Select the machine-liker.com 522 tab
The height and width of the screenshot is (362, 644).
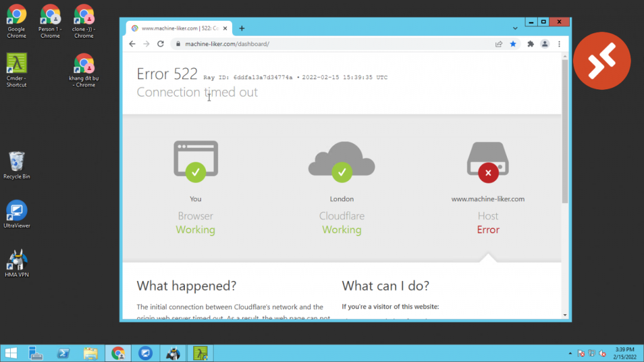(179, 28)
